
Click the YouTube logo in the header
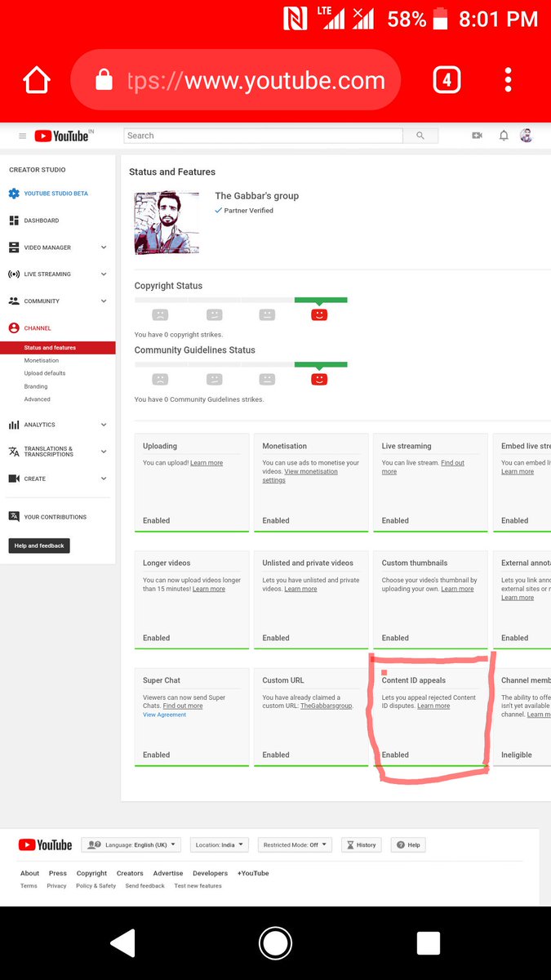(x=63, y=136)
